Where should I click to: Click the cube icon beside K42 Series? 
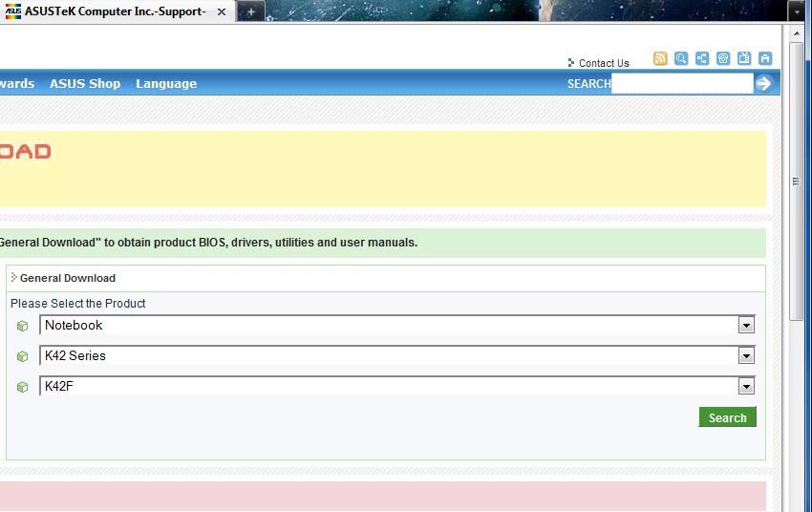point(22,356)
